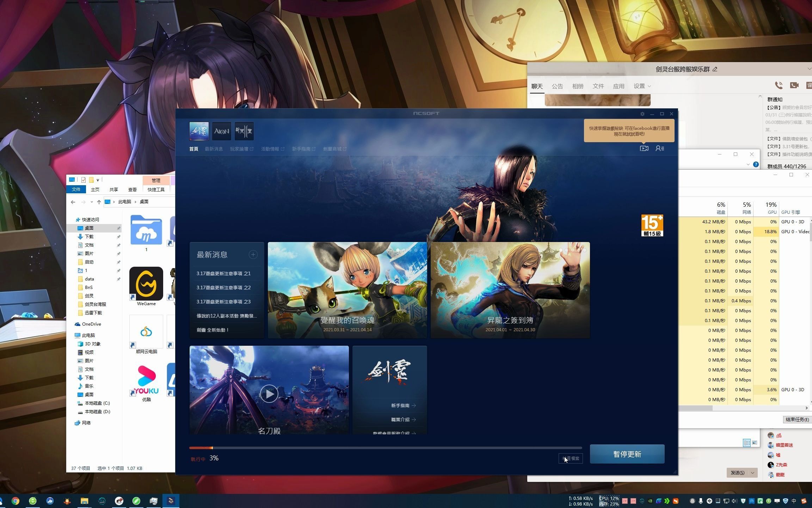Open the 覺醒我的召喚魂 event banner
This screenshot has width=812, height=508.
[347, 290]
